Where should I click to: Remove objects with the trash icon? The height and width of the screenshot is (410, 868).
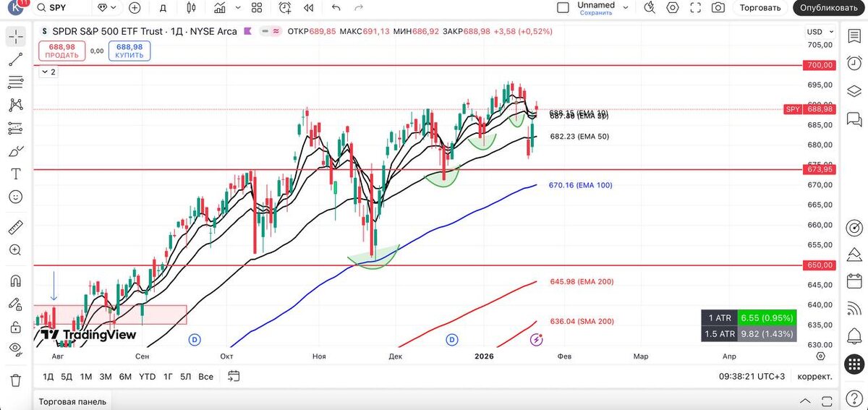16,380
